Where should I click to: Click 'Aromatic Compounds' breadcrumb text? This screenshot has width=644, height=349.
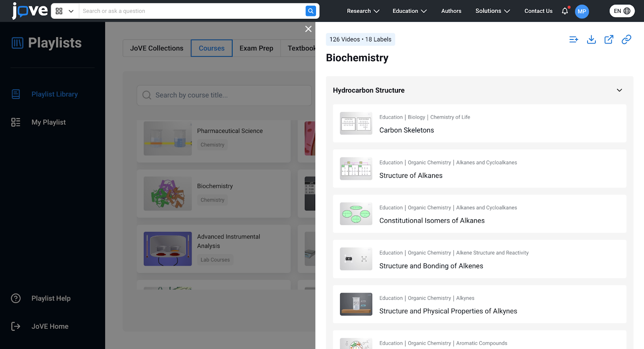pyautogui.click(x=481, y=343)
